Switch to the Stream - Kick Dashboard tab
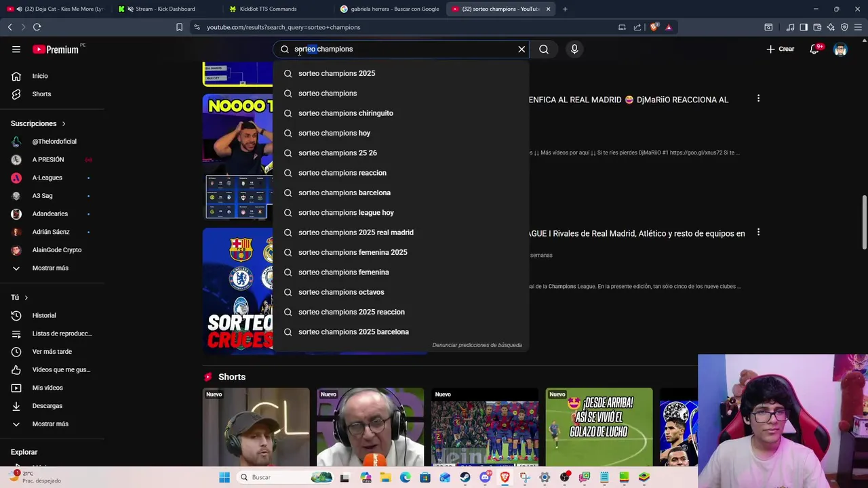This screenshot has width=868, height=488. click(x=166, y=9)
